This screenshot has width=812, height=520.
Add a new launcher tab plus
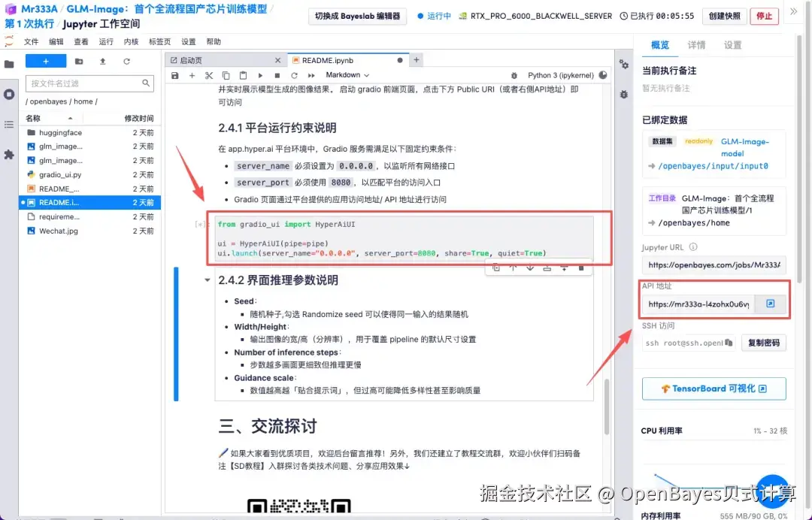point(416,60)
